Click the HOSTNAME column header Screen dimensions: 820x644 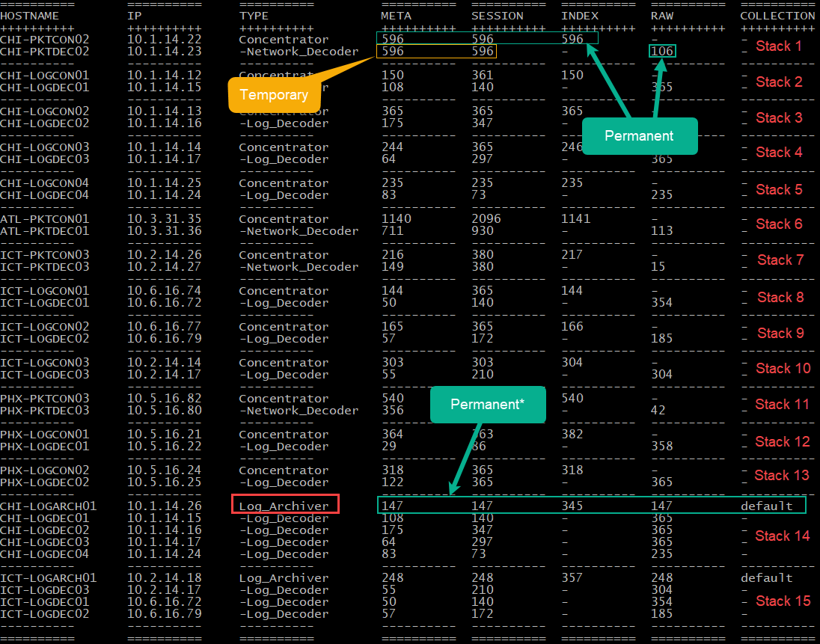[x=29, y=16]
